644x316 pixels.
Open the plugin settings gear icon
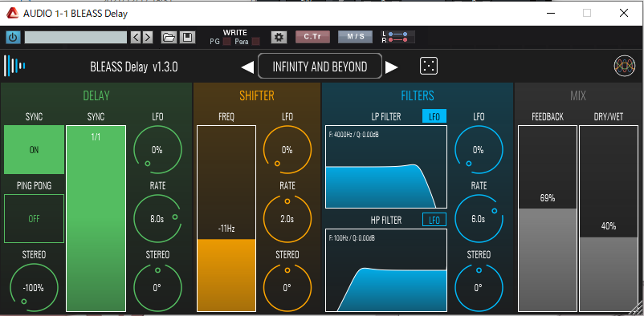pos(279,38)
